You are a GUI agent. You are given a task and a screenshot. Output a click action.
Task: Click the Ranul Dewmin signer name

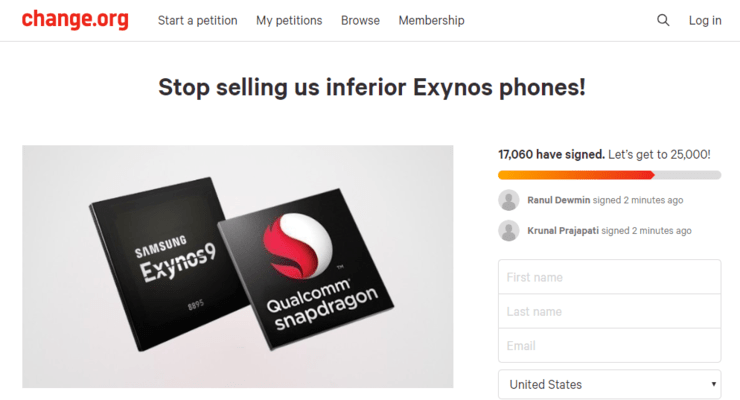click(558, 200)
